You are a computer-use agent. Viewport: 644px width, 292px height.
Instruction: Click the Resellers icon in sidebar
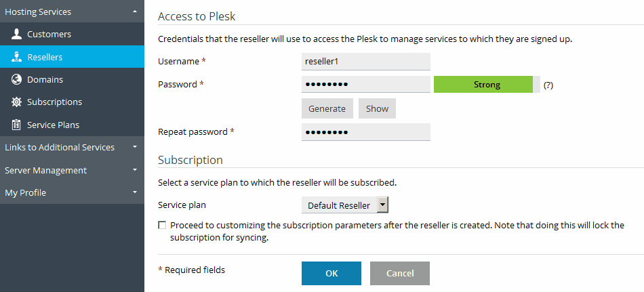[16, 57]
